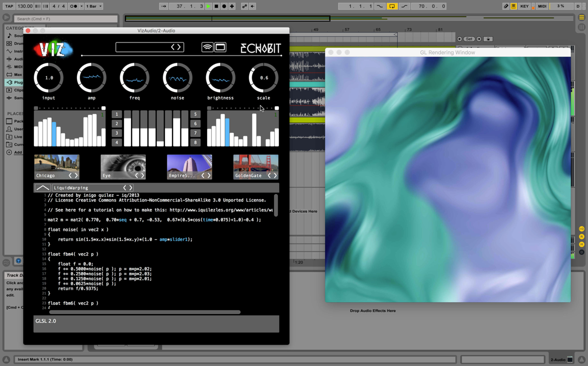This screenshot has width=588, height=366.
Task: Click next preset arrow in Viz preset box
Action: point(179,47)
